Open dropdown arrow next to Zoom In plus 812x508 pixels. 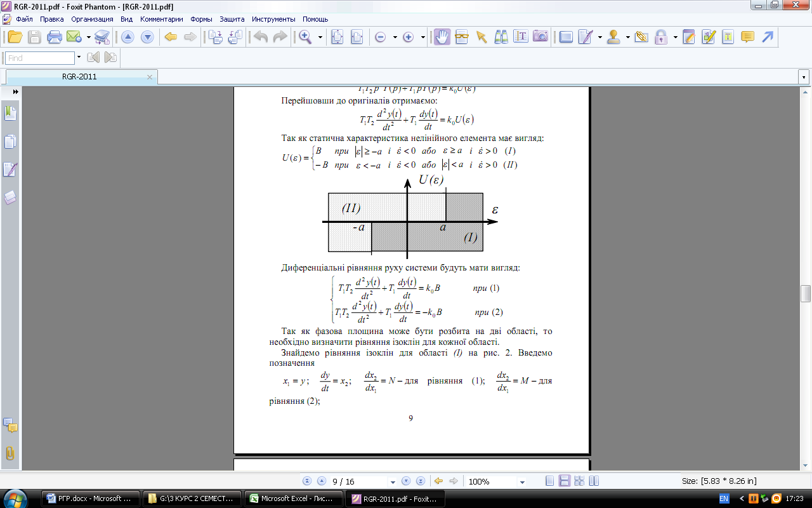pos(422,37)
